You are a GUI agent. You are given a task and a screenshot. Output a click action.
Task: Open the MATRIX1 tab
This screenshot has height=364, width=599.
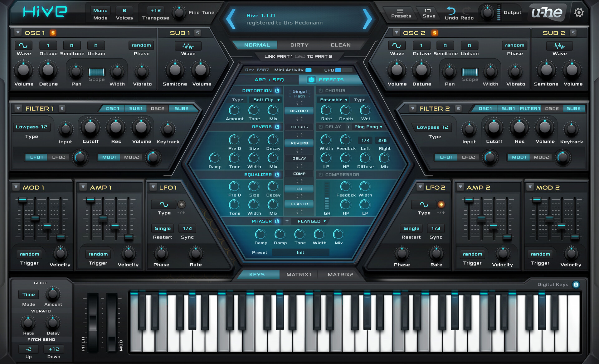[299, 275]
